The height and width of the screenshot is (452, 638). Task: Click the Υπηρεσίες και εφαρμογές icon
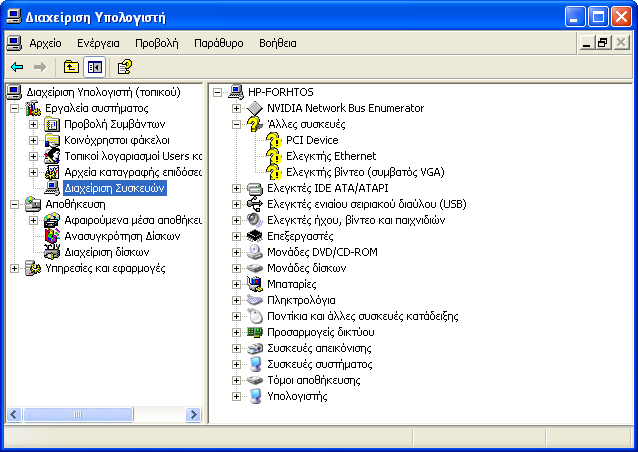coord(33,268)
